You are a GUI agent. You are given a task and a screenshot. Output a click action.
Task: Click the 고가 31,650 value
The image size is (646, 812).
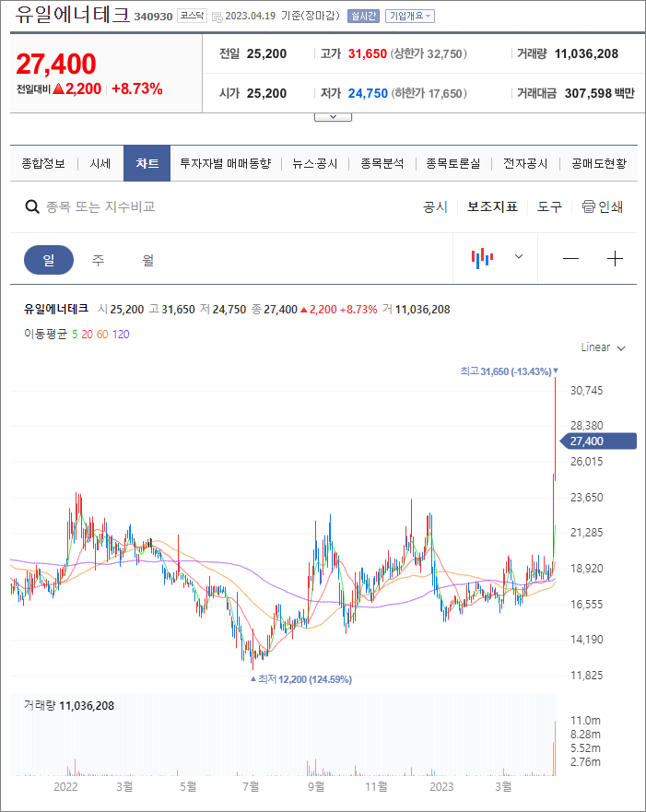(368, 53)
